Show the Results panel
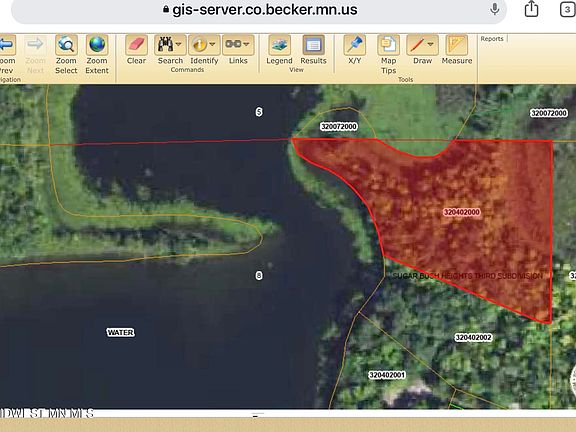The image size is (576, 432). pyautogui.click(x=313, y=45)
